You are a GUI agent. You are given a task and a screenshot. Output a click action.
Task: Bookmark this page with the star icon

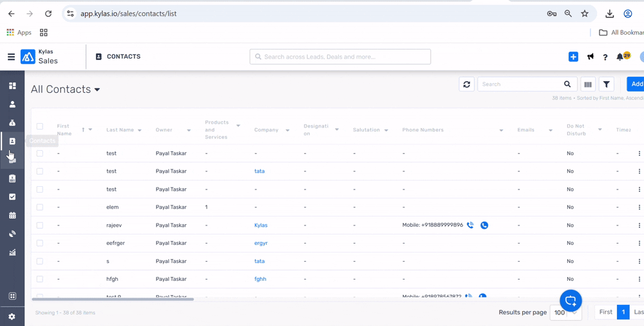pyautogui.click(x=585, y=14)
